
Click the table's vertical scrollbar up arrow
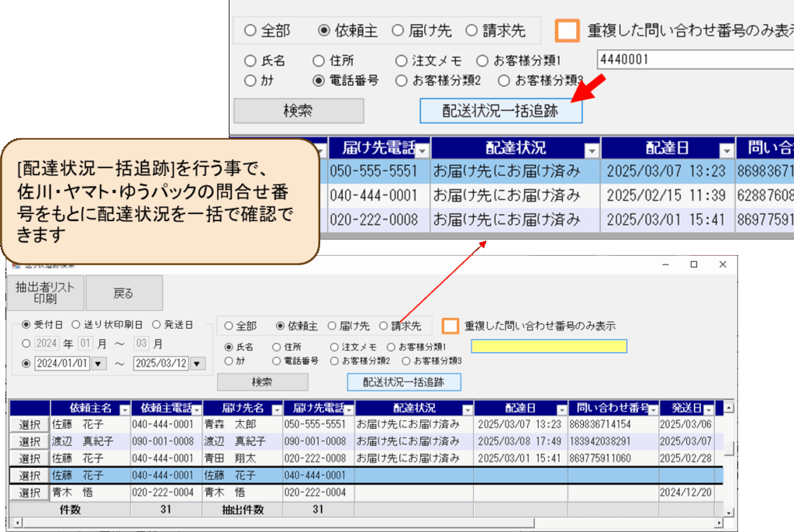728,407
